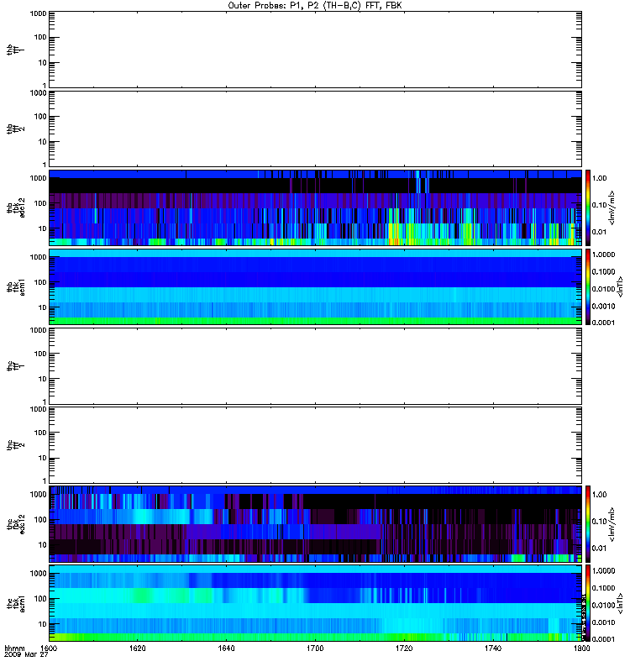Click the 1620 time tick label
The height and width of the screenshot is (672, 630).
click(x=138, y=648)
